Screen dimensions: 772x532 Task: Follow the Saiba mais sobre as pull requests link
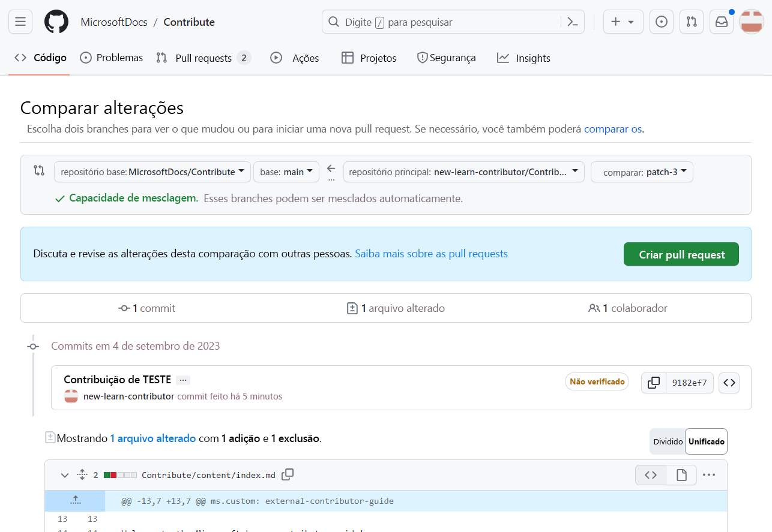coord(431,254)
